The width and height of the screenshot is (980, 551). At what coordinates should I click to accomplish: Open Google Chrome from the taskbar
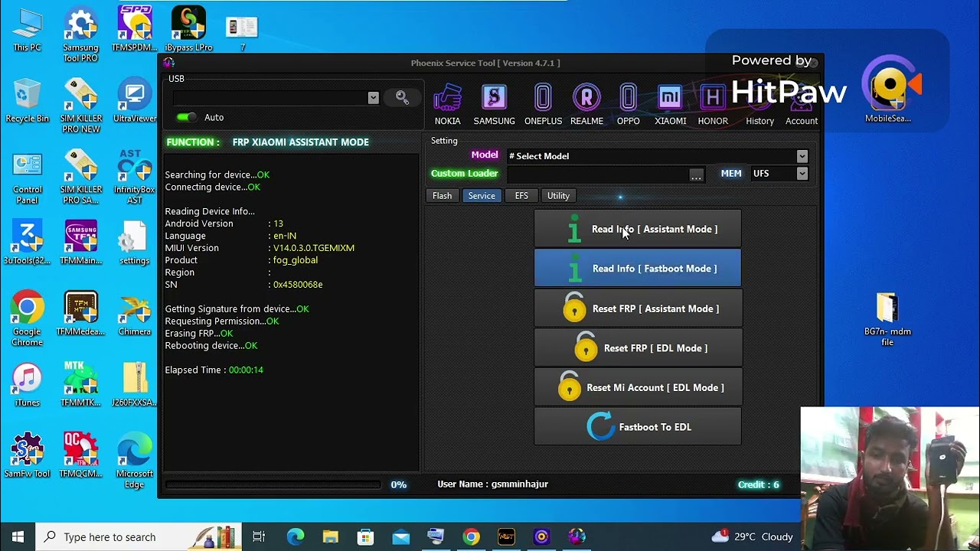click(471, 537)
